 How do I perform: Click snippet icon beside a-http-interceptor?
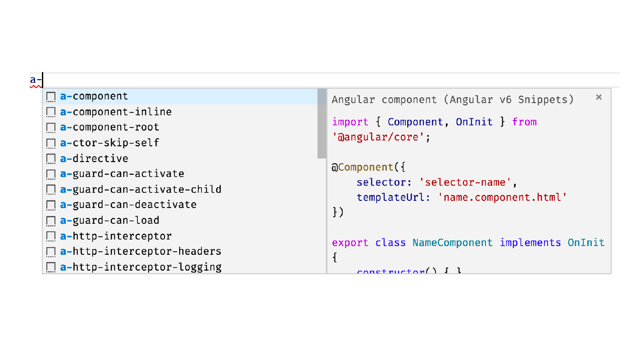coord(51,236)
